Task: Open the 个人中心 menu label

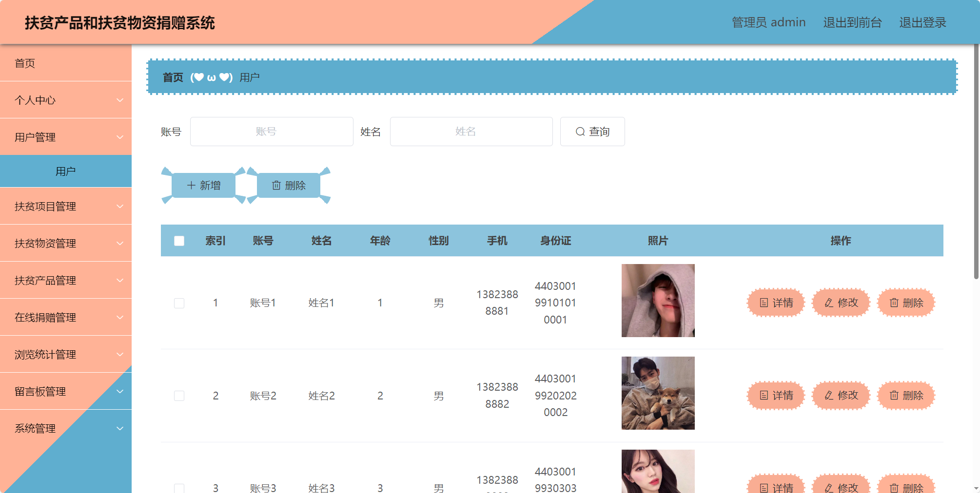Action: pos(35,100)
